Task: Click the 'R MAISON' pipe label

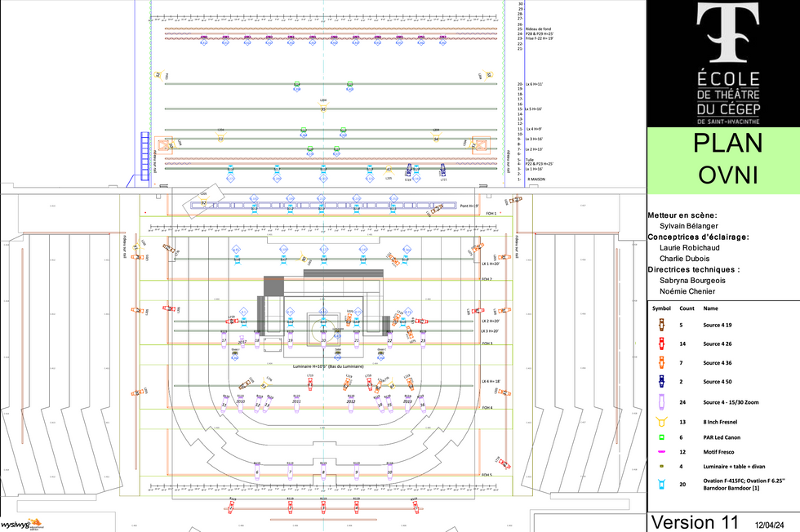Action: (536, 180)
